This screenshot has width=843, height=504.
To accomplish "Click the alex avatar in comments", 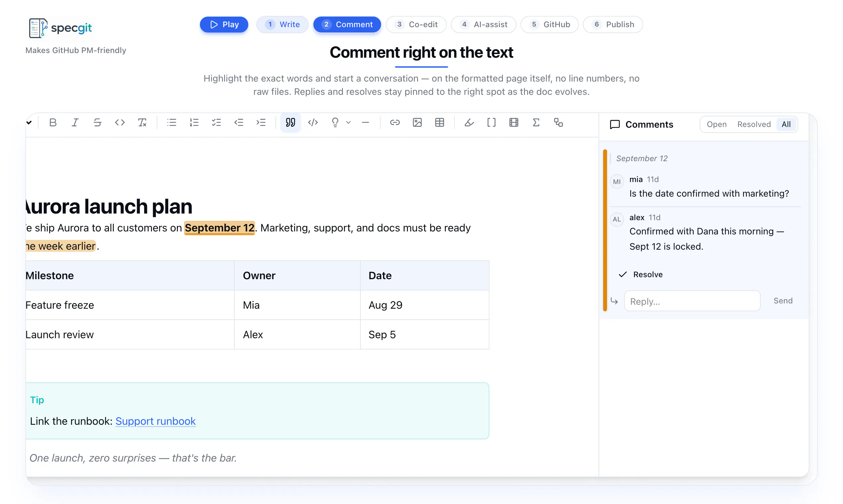I will click(617, 220).
